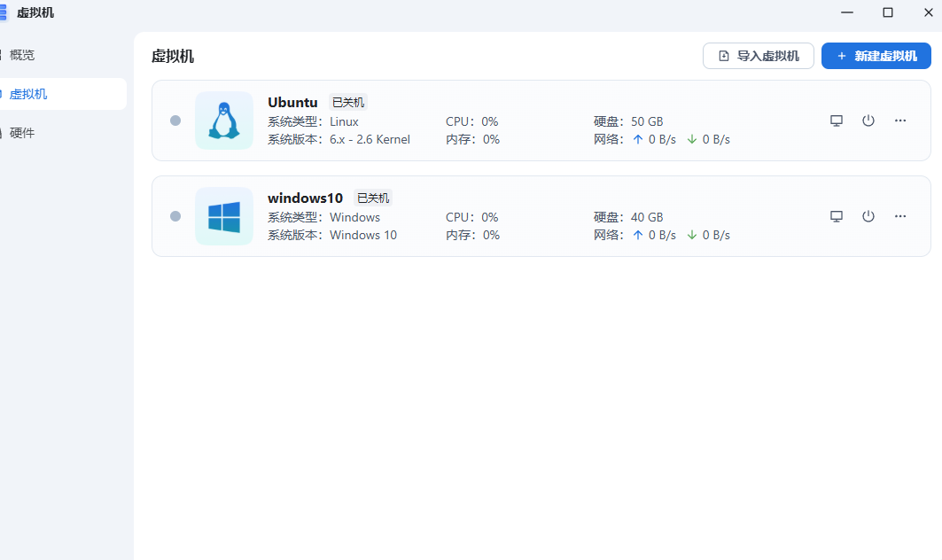Viewport: 942px width, 560px height.
Task: Click the 6.x - 2.6 Kernel version text
Action: click(x=370, y=139)
